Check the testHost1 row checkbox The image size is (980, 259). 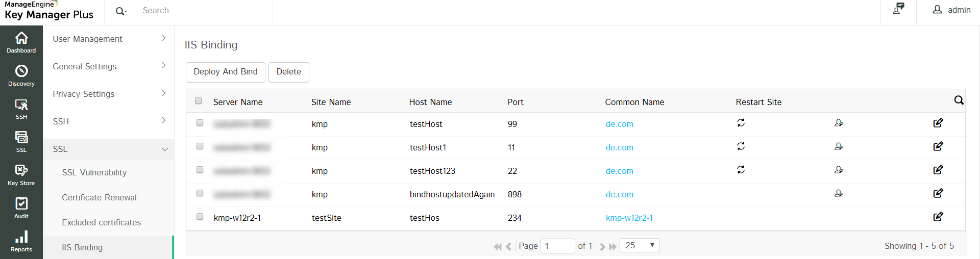tap(200, 146)
